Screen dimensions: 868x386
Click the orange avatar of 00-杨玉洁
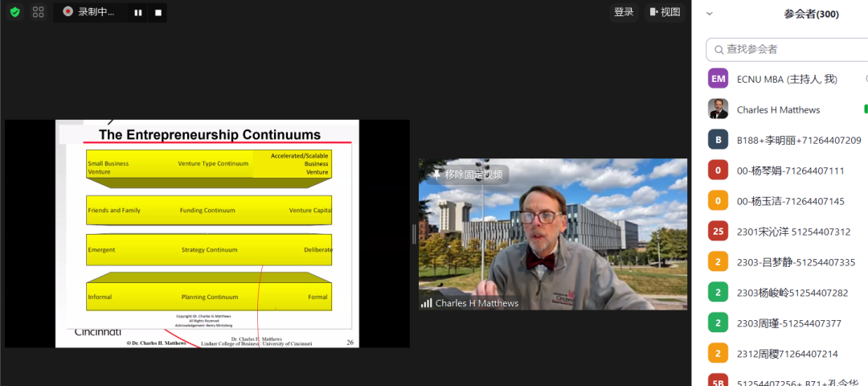[718, 201]
